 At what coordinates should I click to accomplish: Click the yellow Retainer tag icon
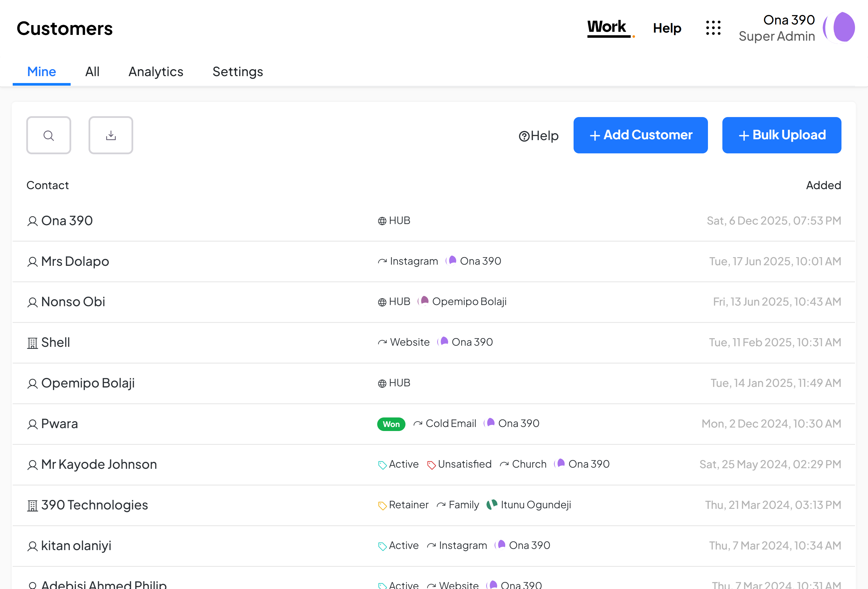pyautogui.click(x=382, y=506)
